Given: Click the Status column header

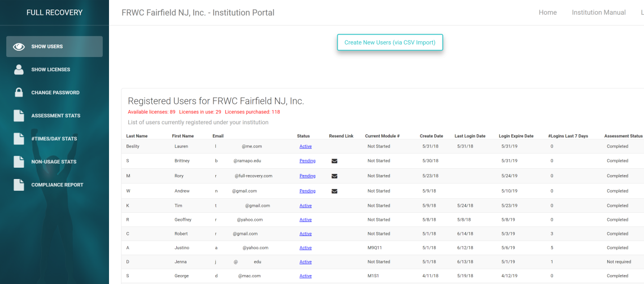Looking at the screenshot, I should tap(303, 136).
